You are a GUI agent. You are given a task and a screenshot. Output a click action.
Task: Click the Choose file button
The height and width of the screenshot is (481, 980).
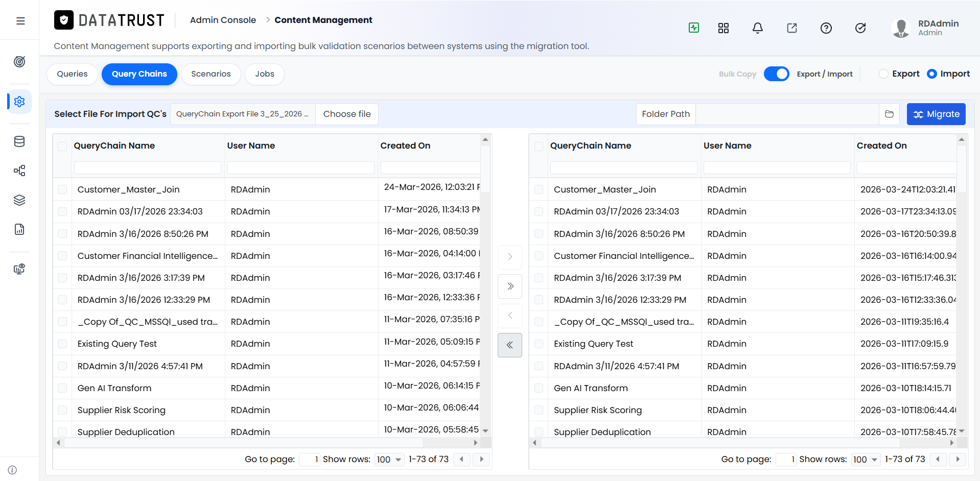pos(347,114)
